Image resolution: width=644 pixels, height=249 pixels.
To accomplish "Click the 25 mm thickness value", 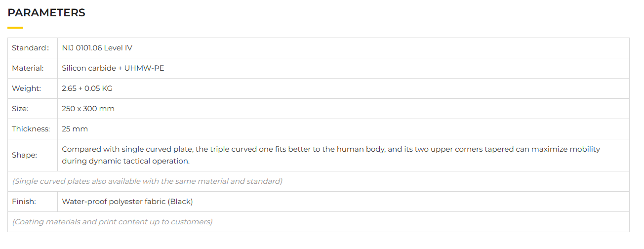I will [75, 129].
